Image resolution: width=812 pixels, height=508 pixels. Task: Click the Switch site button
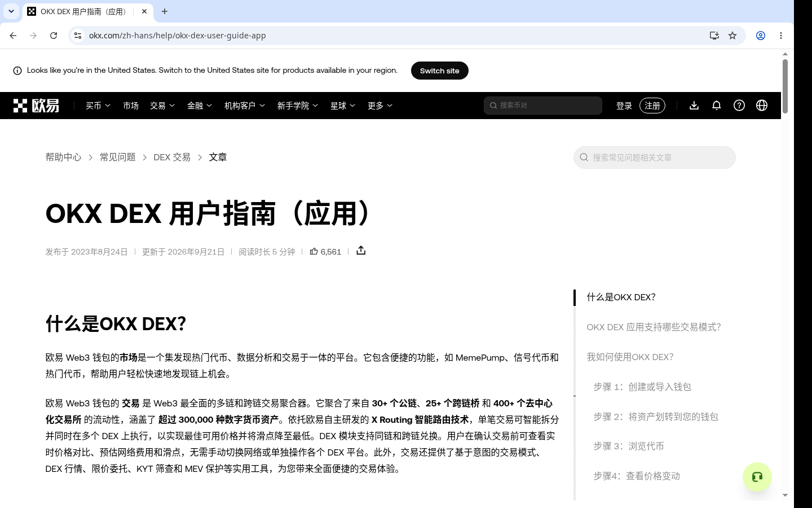[440, 71]
